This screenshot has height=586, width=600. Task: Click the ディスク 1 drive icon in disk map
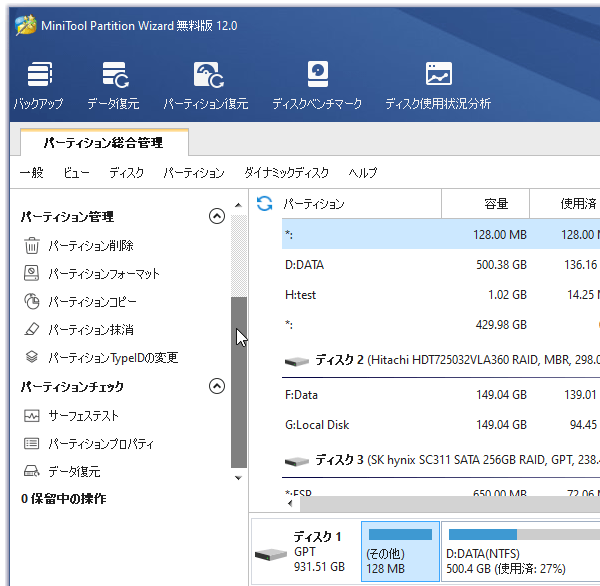[x=271, y=554]
